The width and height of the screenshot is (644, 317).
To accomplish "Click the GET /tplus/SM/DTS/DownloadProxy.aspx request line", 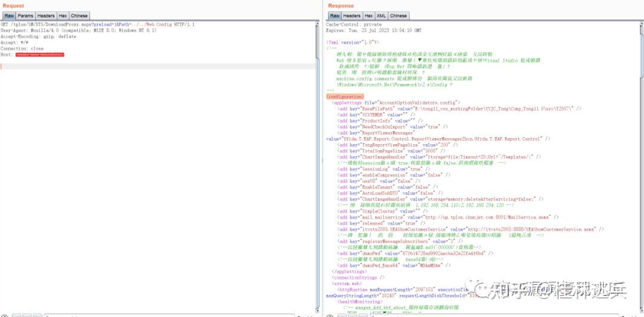I will click(x=97, y=24).
